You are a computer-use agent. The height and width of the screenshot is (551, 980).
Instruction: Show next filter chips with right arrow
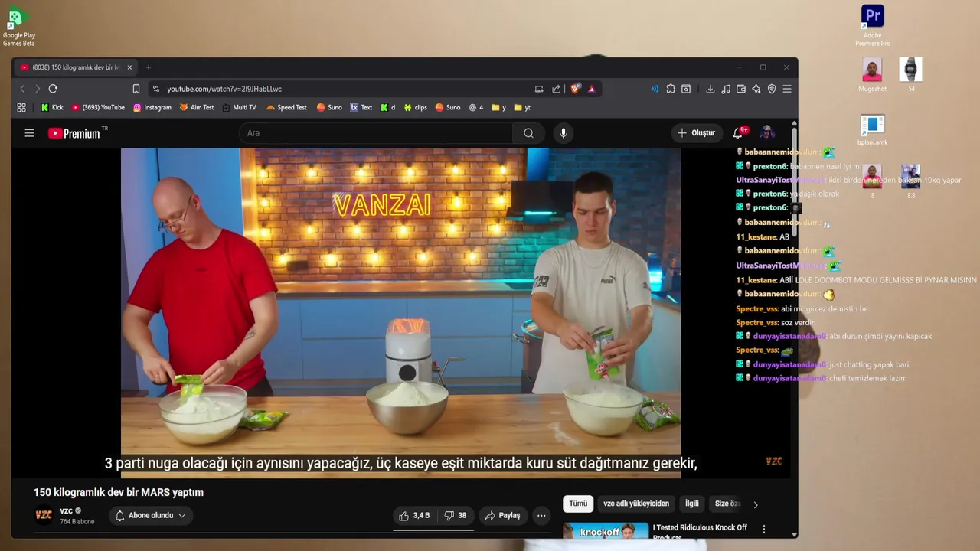coord(756,504)
